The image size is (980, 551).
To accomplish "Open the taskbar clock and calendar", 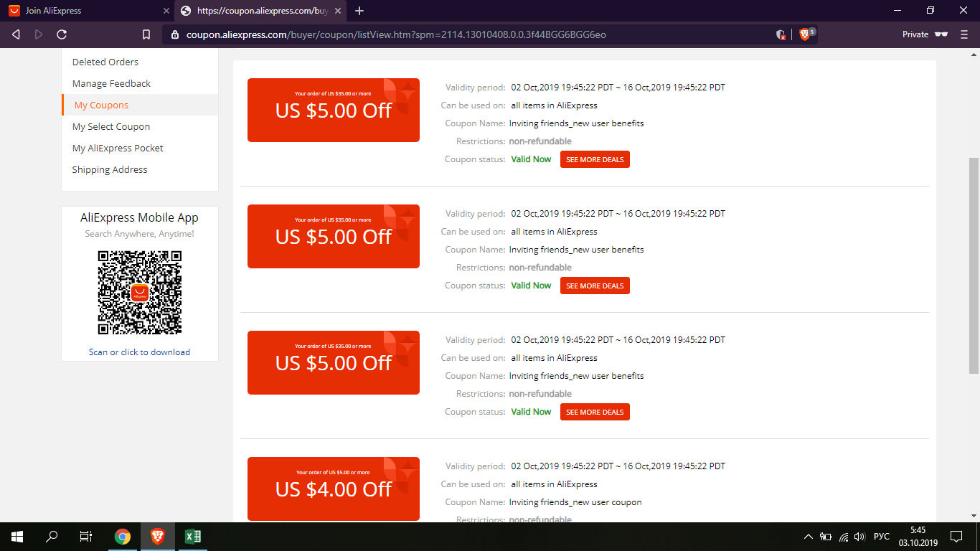I will tap(918, 537).
